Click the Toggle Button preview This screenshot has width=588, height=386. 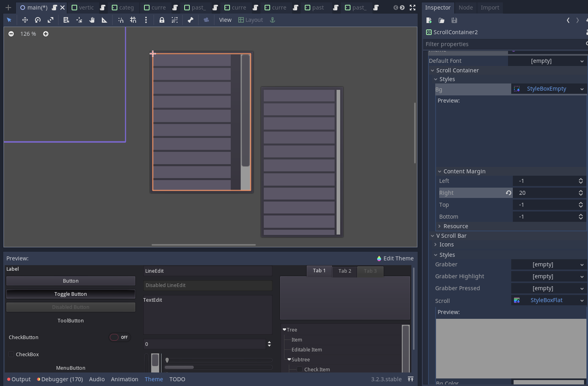click(x=71, y=294)
